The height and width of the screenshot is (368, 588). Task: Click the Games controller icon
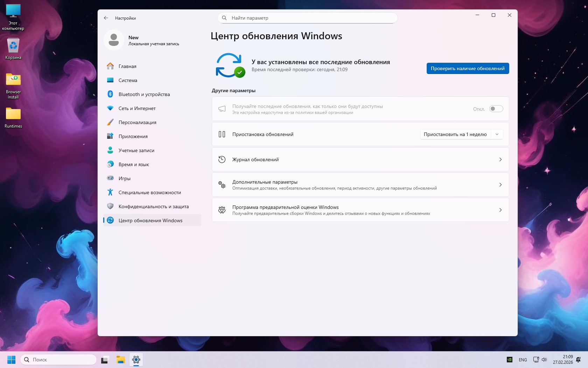110,178
